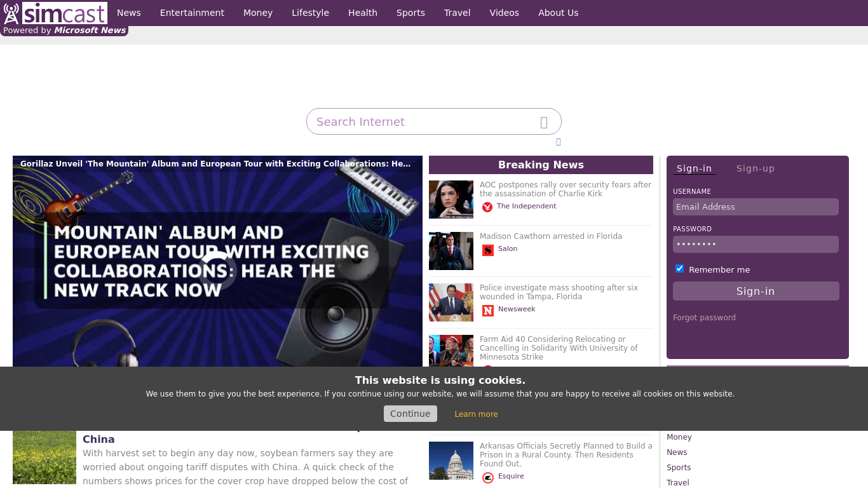Open the Health menu item
The image size is (868, 488).
pos(363,13)
